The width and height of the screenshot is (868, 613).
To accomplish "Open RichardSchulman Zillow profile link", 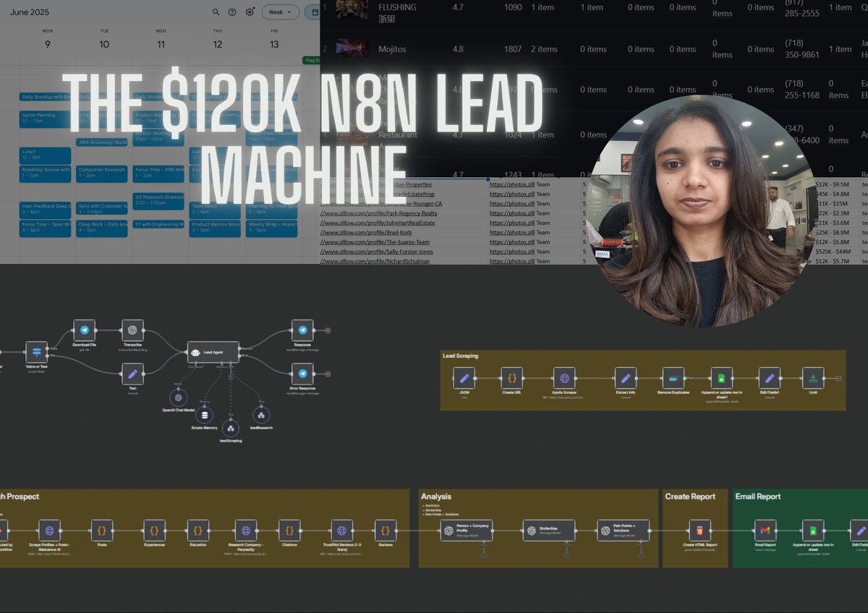I will coord(375,261).
